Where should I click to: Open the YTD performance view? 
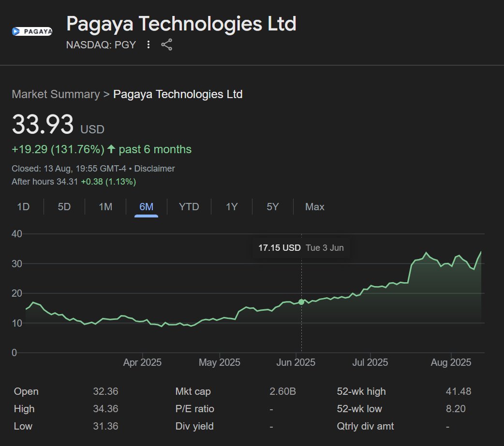click(x=189, y=207)
